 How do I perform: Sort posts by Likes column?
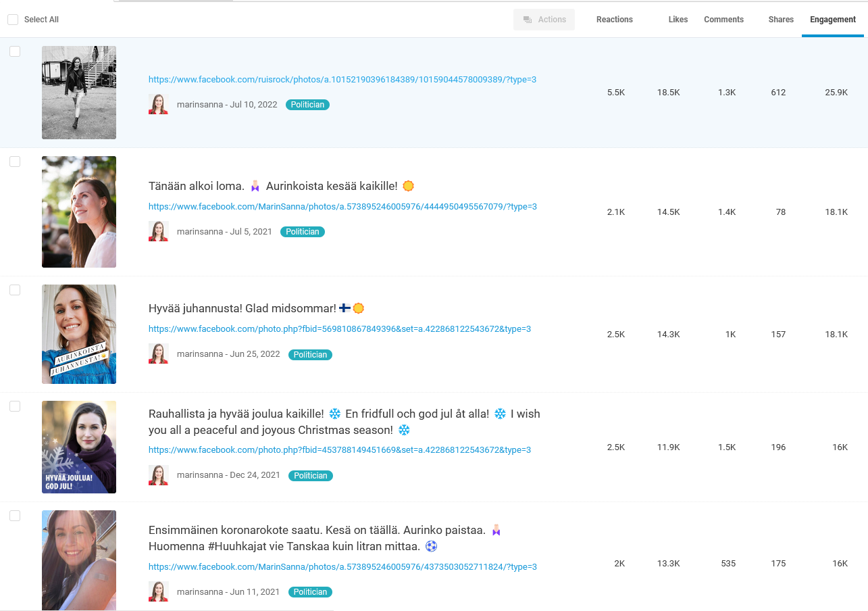click(678, 20)
